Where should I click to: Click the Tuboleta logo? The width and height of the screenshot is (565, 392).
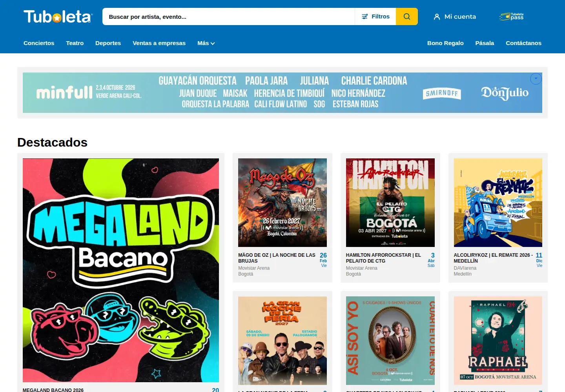point(58,16)
